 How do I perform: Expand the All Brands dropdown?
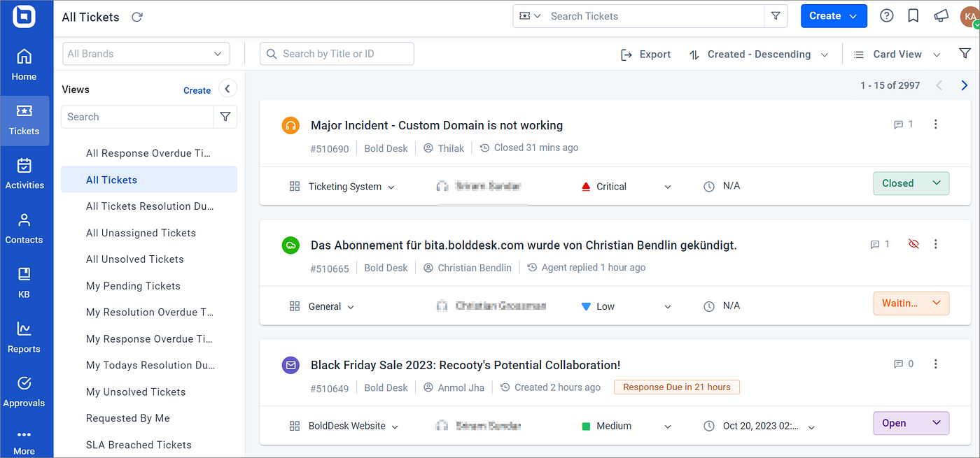tap(146, 54)
